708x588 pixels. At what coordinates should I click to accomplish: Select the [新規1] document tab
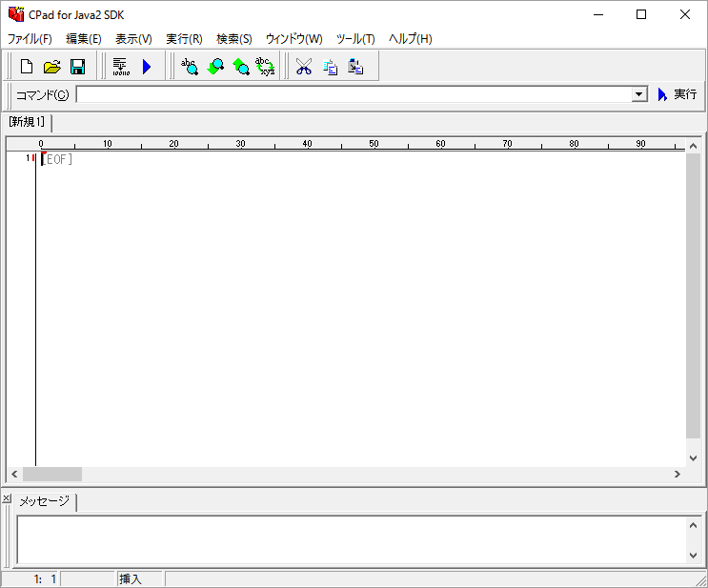point(27,122)
